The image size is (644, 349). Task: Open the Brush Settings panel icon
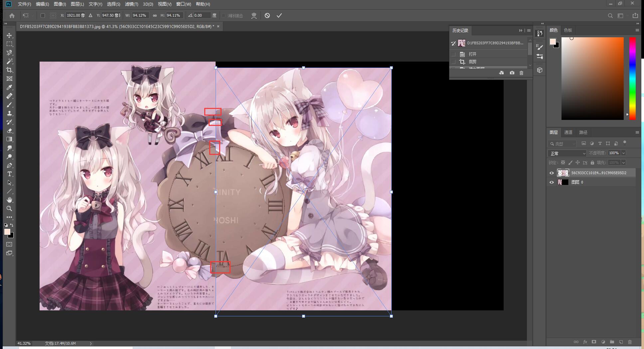click(540, 47)
